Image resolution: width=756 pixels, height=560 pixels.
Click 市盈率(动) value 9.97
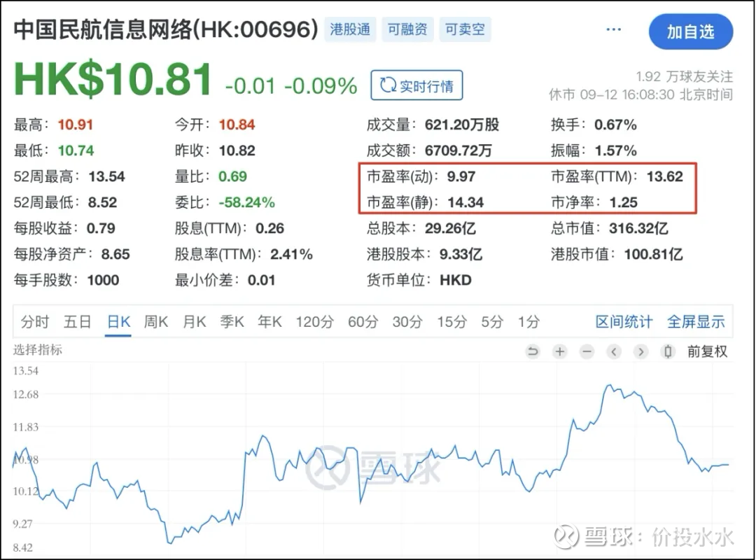pos(461,176)
